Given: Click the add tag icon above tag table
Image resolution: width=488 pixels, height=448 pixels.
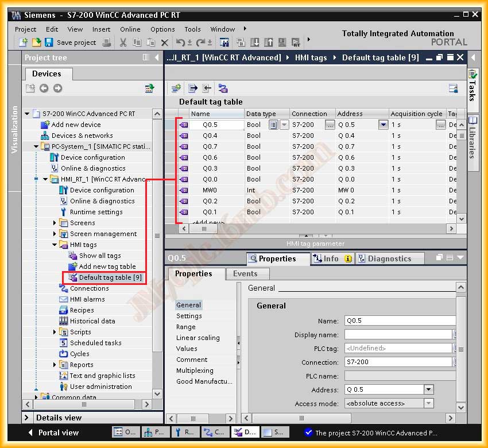Looking at the screenshot, I should point(177,88).
